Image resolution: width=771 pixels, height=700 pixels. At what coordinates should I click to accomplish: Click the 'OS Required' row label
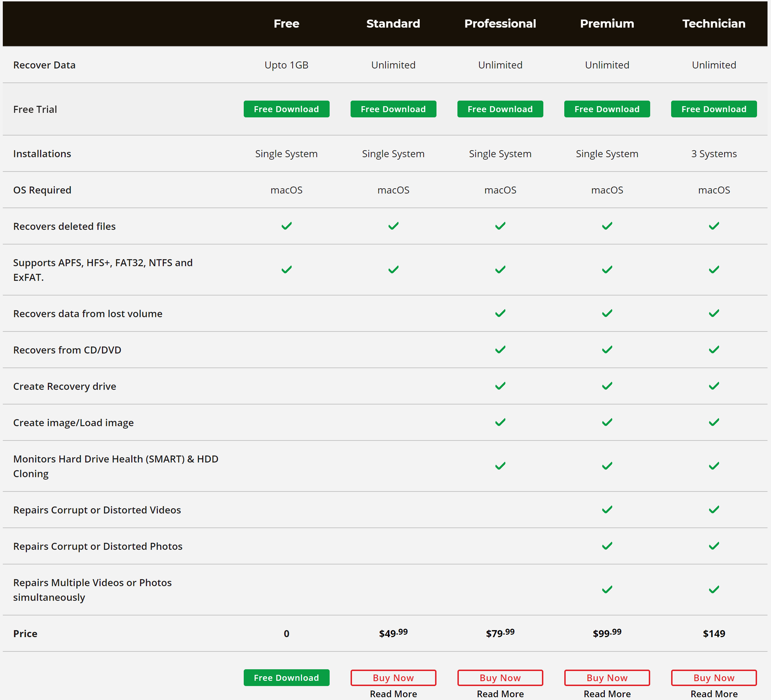tap(42, 190)
